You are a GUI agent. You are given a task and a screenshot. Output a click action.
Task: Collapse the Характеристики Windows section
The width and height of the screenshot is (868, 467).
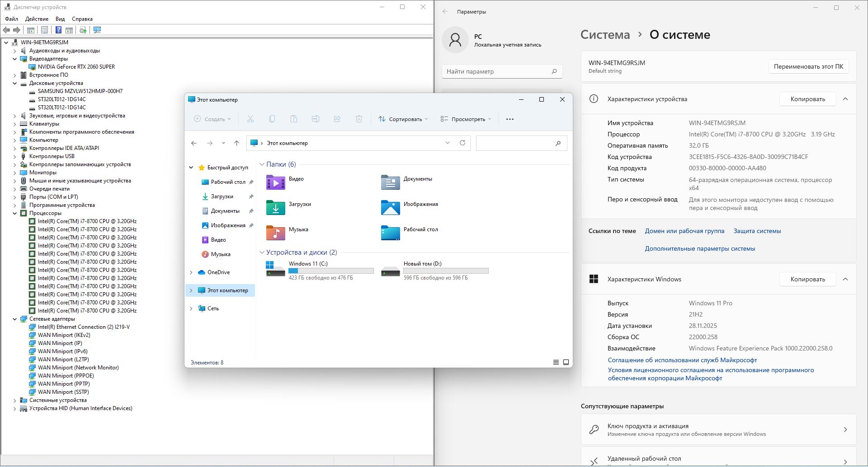pyautogui.click(x=845, y=279)
